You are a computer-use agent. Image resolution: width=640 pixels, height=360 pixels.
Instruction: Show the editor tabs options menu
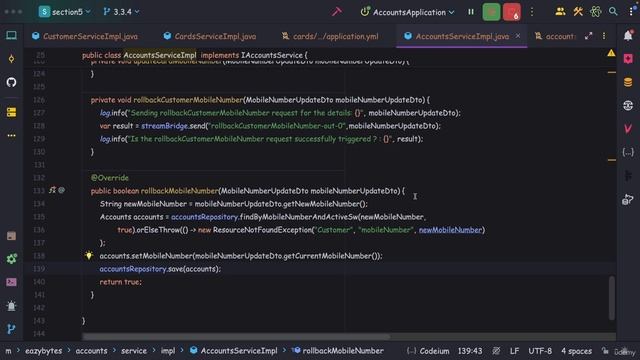[x=604, y=36]
